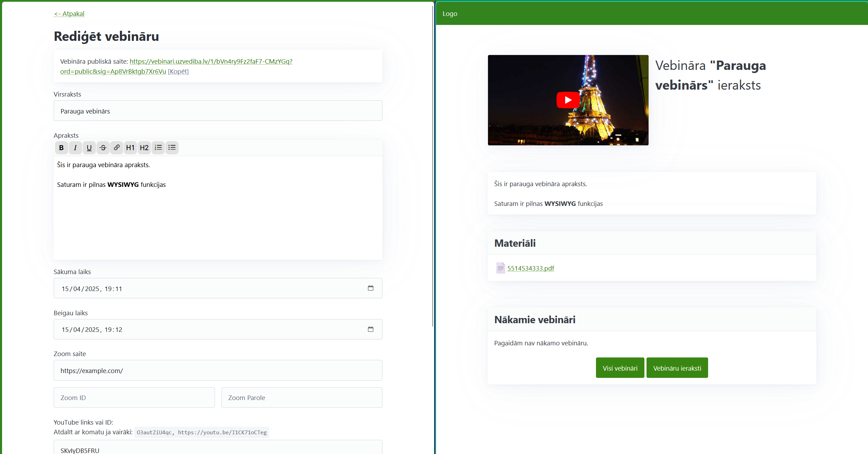Click into the Zoom ID field
This screenshot has width=868, height=454.
click(x=134, y=398)
